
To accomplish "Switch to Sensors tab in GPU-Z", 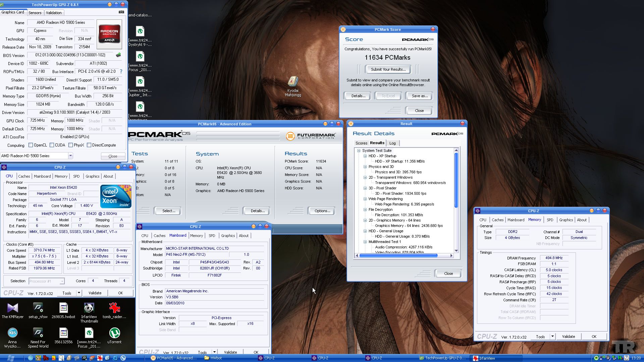I will 35,13.
